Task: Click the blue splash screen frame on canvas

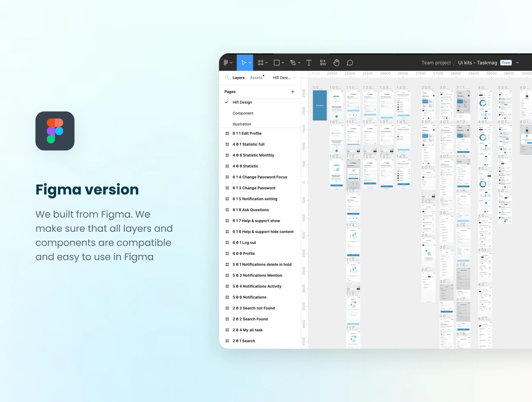Action: tap(320, 105)
